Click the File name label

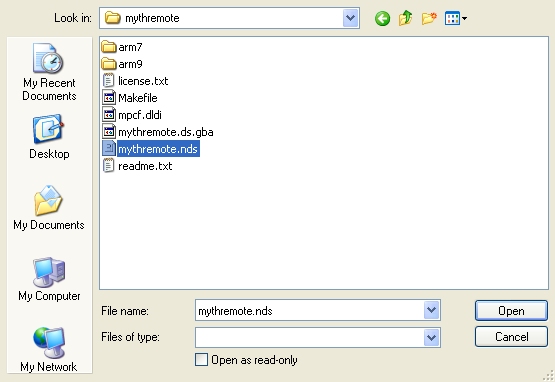[125, 311]
